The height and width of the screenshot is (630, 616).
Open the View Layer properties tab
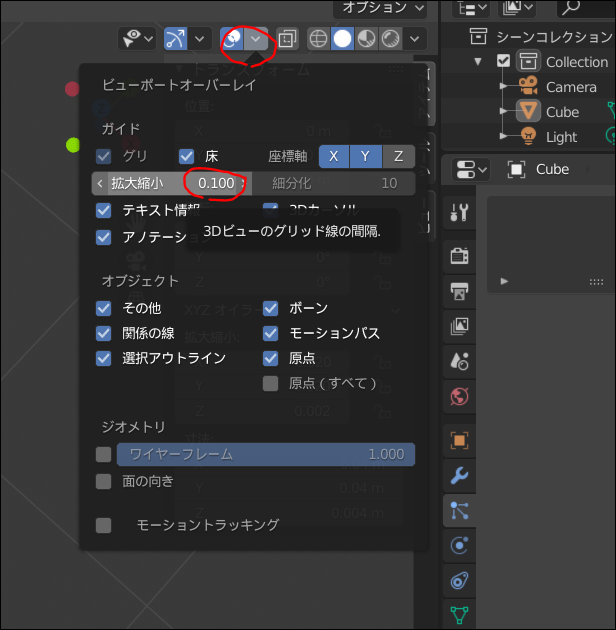[459, 326]
